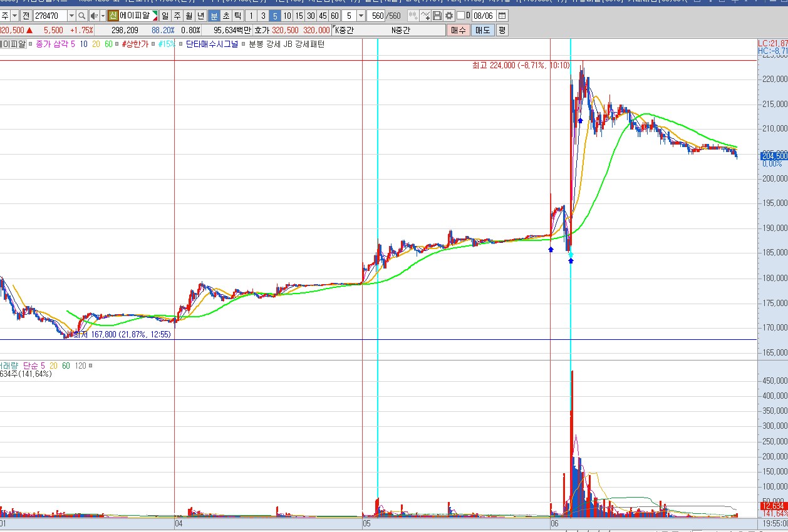
Task: Click the 신 badge icon beside stock name
Action: pyautogui.click(x=113, y=16)
